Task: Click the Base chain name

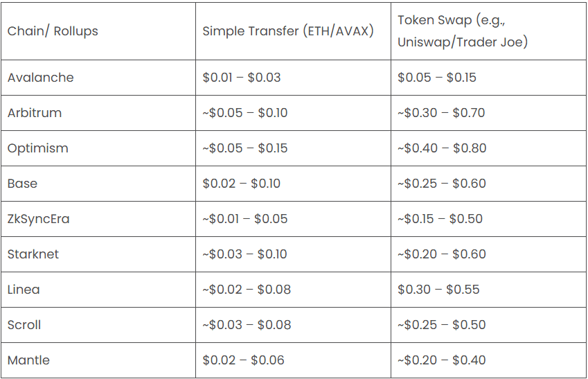Action: click(x=22, y=184)
